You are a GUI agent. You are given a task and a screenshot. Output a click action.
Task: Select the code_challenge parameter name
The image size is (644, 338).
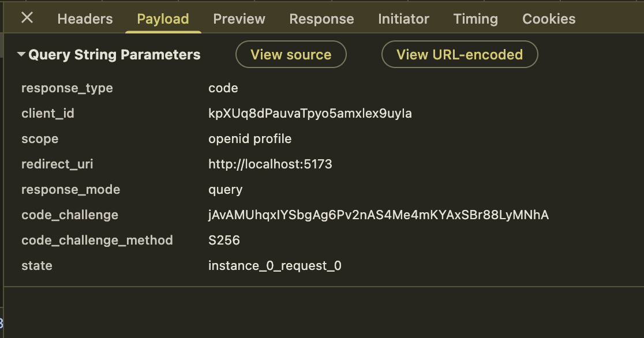point(70,215)
